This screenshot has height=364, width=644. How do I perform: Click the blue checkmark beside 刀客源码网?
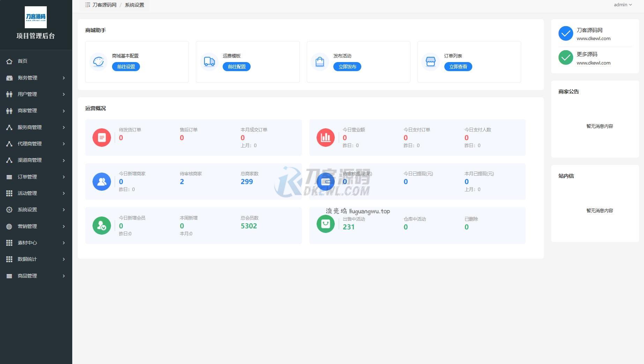pyautogui.click(x=565, y=33)
